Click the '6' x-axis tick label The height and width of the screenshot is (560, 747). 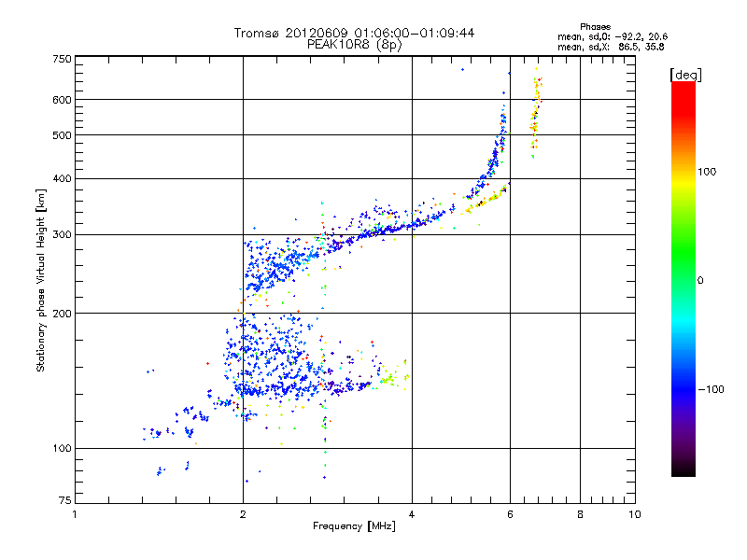point(510,515)
